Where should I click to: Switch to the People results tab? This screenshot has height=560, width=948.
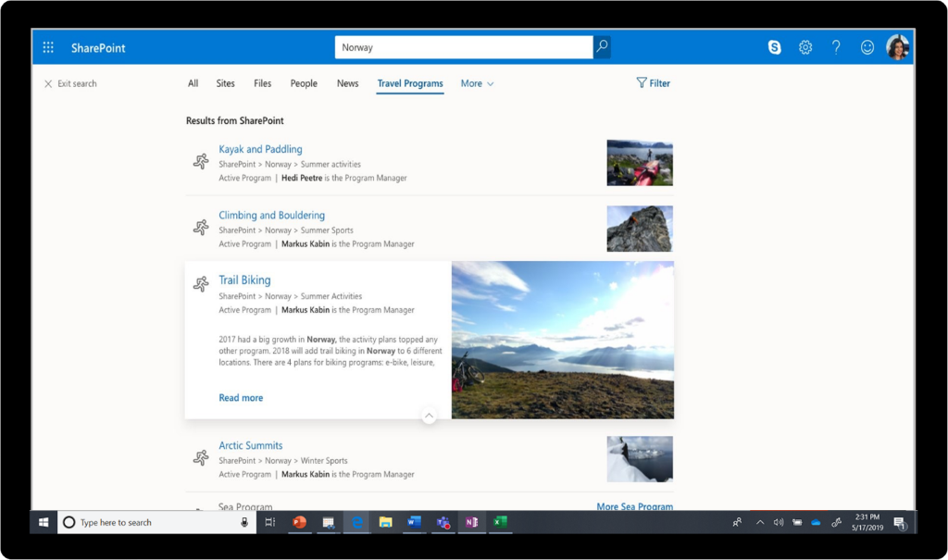coord(303,83)
